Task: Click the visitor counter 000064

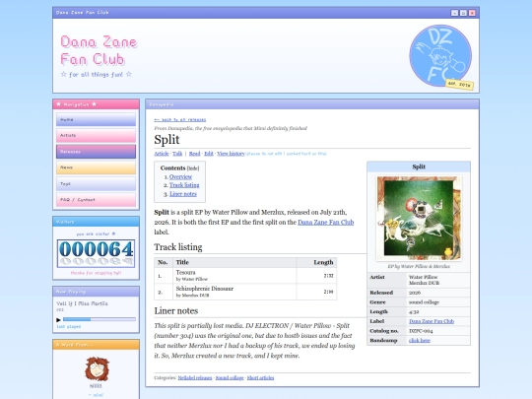Action: point(96,253)
